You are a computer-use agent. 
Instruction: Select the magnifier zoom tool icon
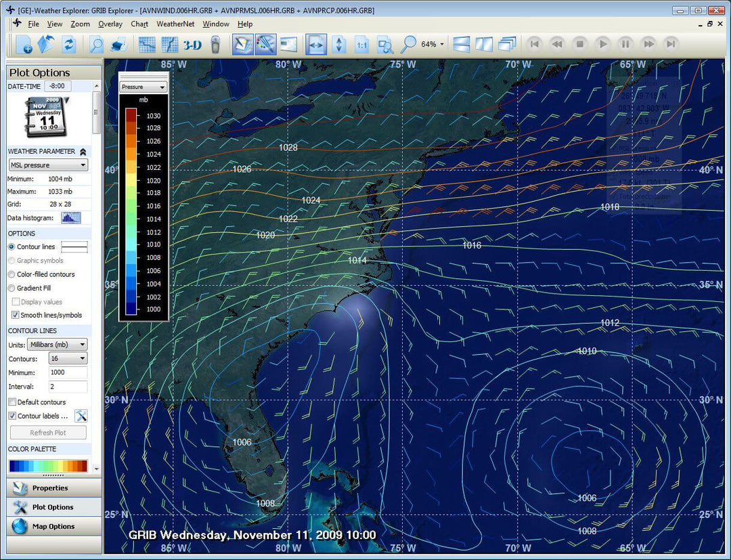click(x=408, y=45)
